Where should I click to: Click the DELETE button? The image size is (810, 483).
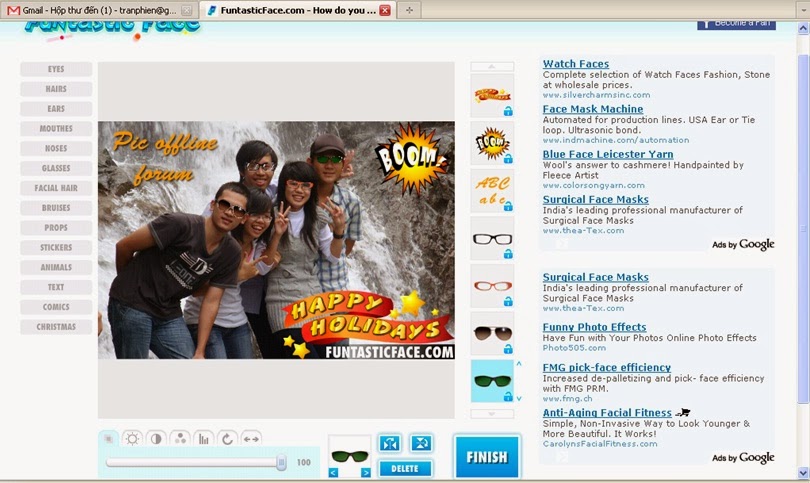tap(405, 469)
